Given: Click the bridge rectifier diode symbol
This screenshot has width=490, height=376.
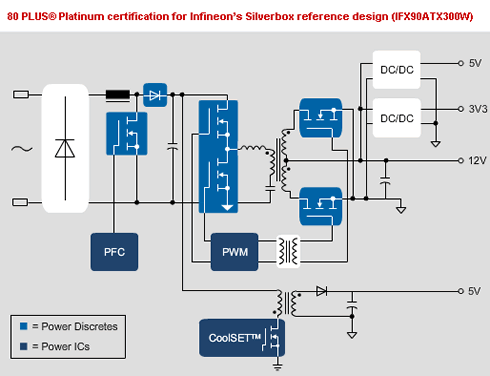Looking at the screenshot, I should pyautogui.click(x=65, y=148).
